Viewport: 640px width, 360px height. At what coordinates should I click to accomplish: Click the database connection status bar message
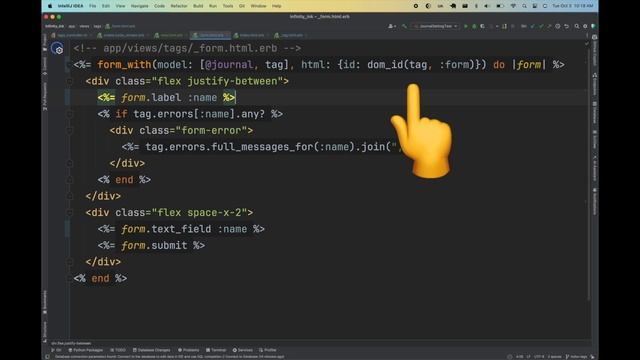169,357
